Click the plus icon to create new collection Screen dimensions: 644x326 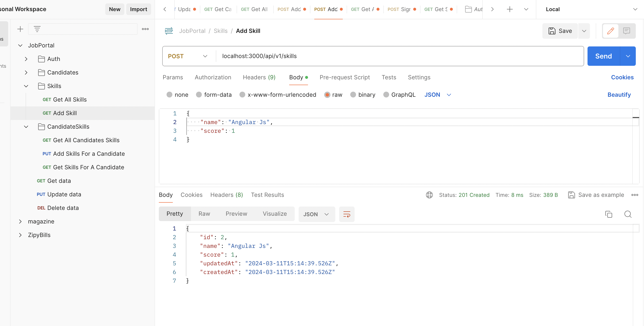tap(20, 29)
